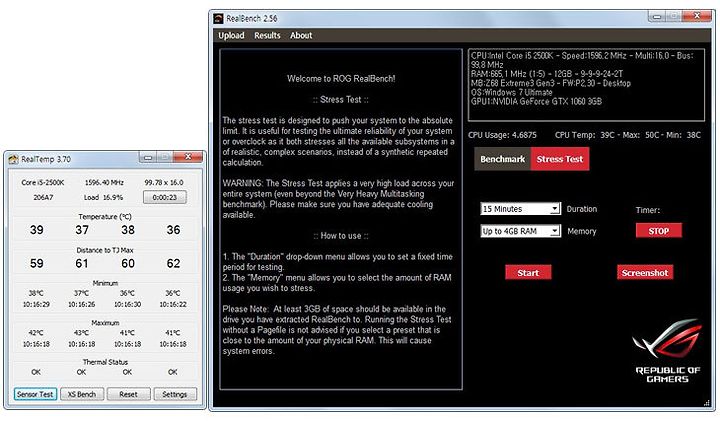Switch to the Benchmark tab
Screen dimensions: 720x421
(502, 159)
